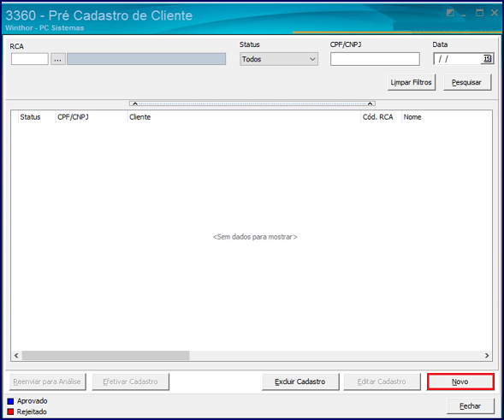Click the CPF/CNPJ filter input field
Screen dimensions: 504x420
point(375,59)
